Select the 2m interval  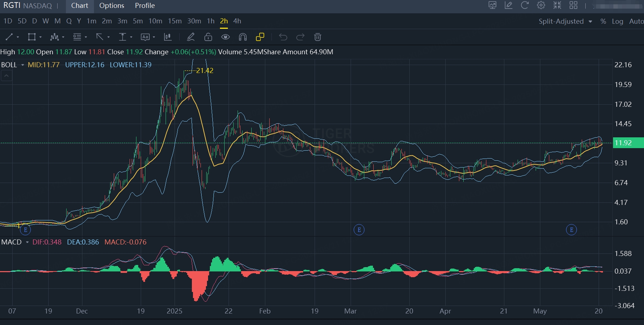pyautogui.click(x=107, y=21)
